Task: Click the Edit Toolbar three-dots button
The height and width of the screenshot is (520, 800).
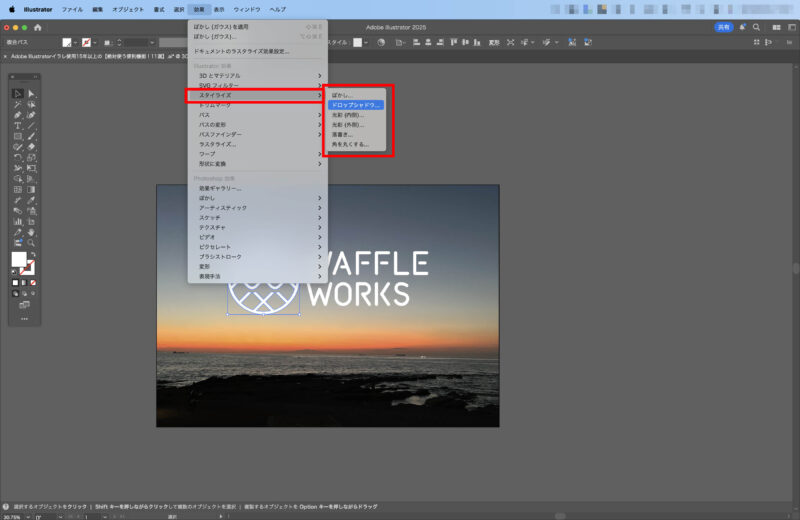Action: 24,318
